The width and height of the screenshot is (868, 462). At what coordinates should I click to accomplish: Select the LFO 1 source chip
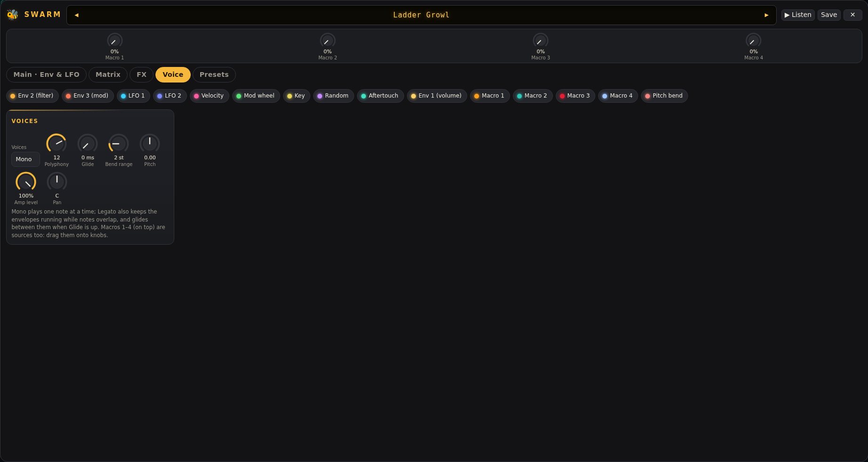[x=133, y=96]
